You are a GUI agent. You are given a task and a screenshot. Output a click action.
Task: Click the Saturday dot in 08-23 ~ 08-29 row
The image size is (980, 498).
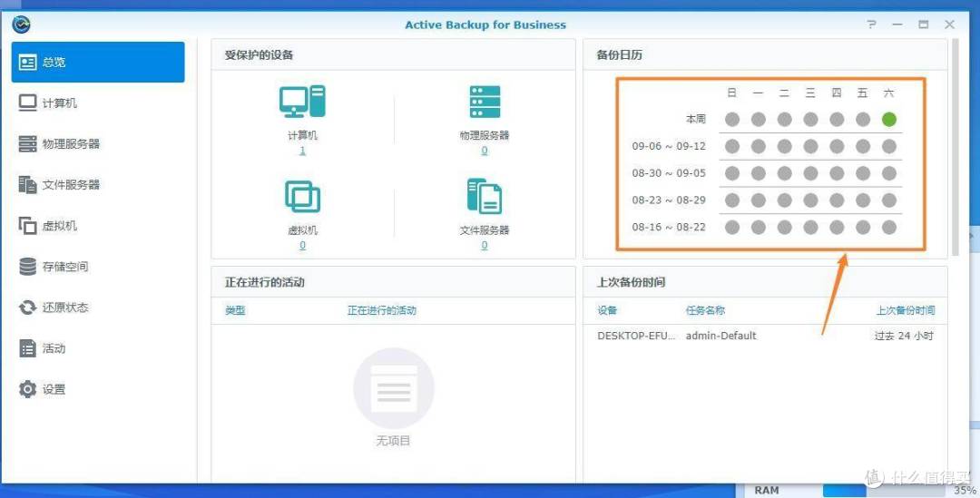pyautogui.click(x=888, y=200)
